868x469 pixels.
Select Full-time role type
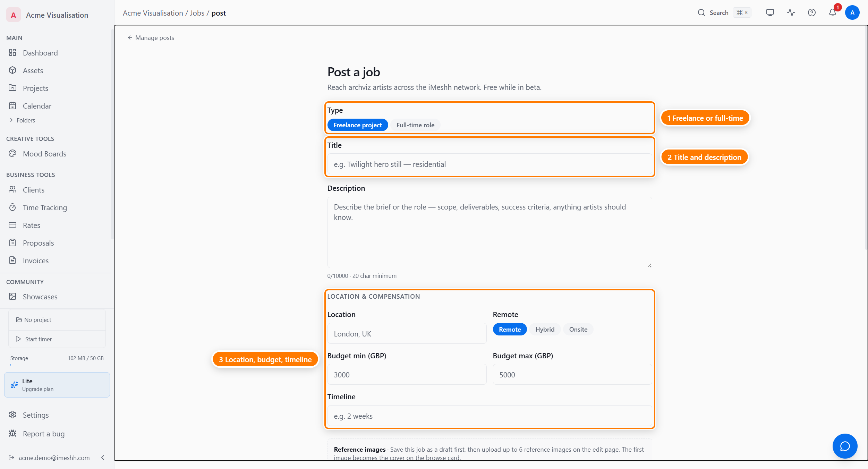[415, 125]
